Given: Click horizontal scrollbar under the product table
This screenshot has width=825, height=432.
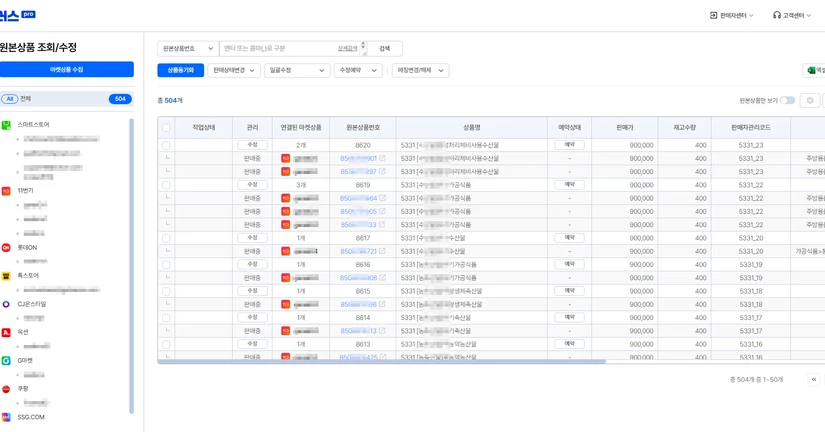Looking at the screenshot, I should tap(381, 361).
